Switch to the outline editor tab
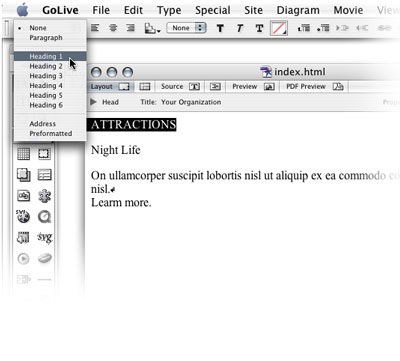This screenshot has height=361, width=400. click(215, 87)
